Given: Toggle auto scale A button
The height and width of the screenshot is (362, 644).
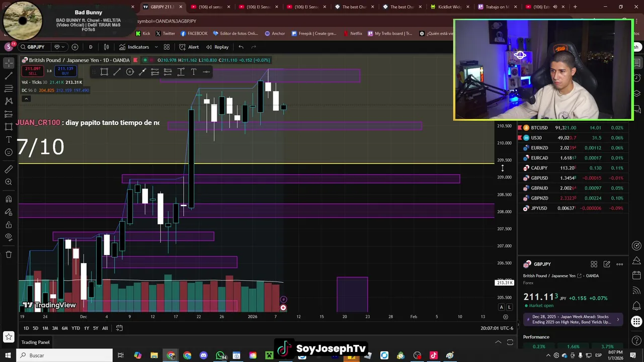Looking at the screenshot, I should pyautogui.click(x=501, y=307).
